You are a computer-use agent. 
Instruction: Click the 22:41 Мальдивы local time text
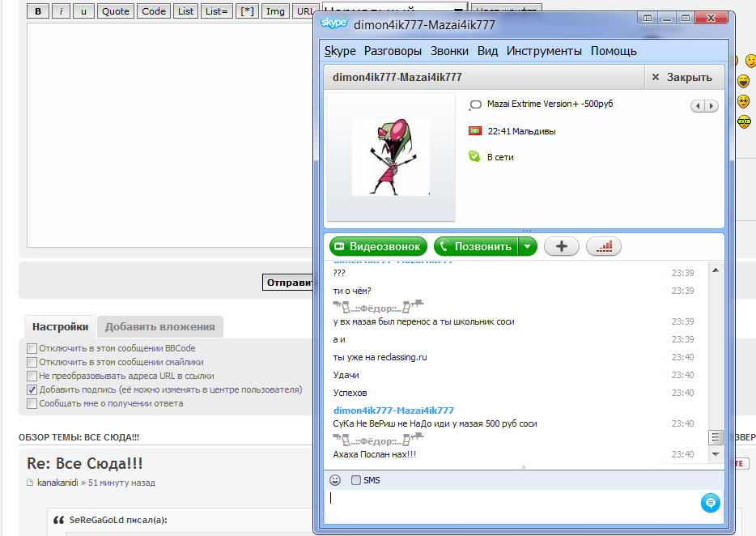(x=522, y=131)
